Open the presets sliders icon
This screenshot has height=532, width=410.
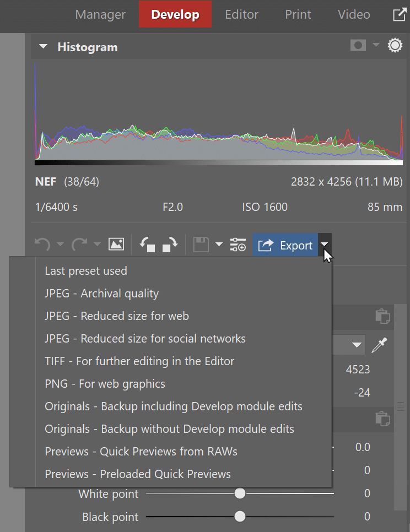pyautogui.click(x=238, y=245)
